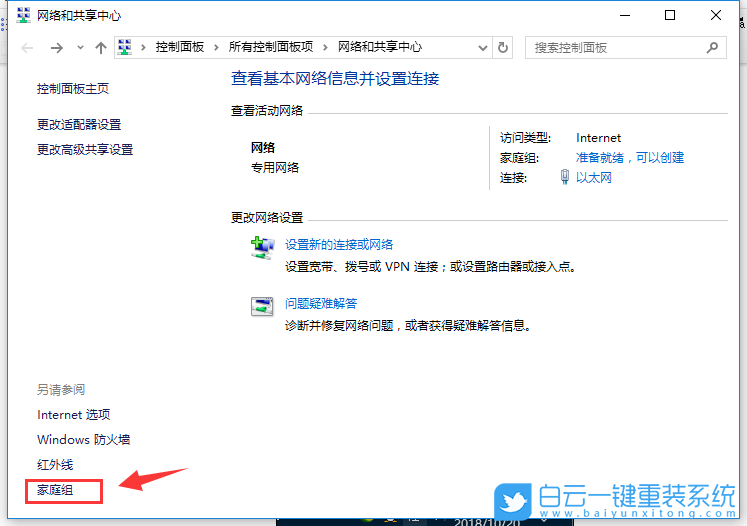Select 所有控制面板项 in the breadcrumb
The width and height of the screenshot is (747, 526).
point(271,47)
